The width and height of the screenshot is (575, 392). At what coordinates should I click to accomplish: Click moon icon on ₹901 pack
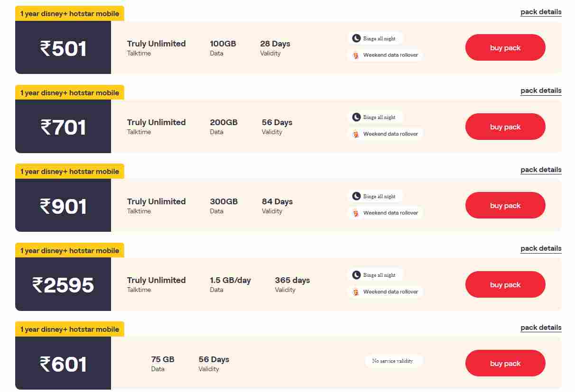point(356,196)
